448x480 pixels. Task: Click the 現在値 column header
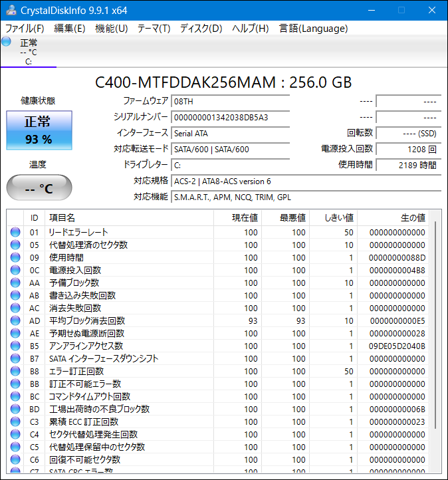click(x=237, y=217)
